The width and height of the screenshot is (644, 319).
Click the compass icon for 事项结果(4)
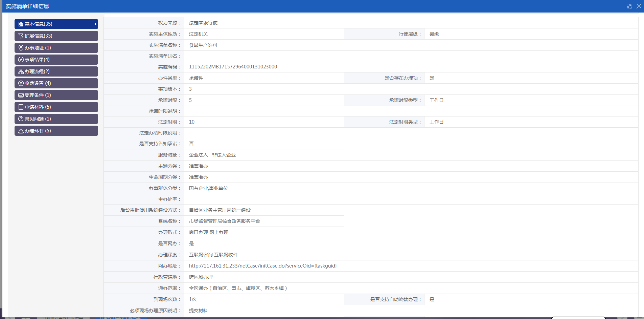point(21,60)
